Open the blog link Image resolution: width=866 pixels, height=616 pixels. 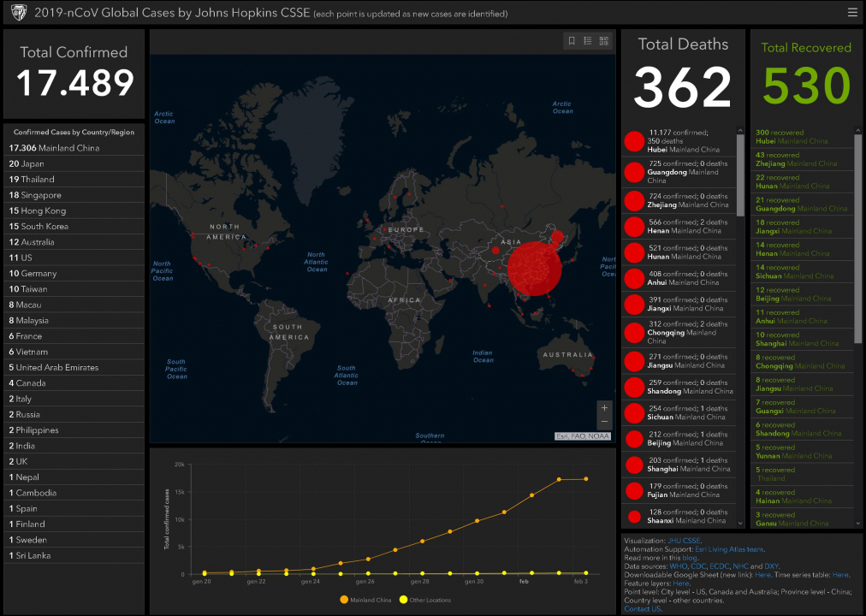[689, 558]
